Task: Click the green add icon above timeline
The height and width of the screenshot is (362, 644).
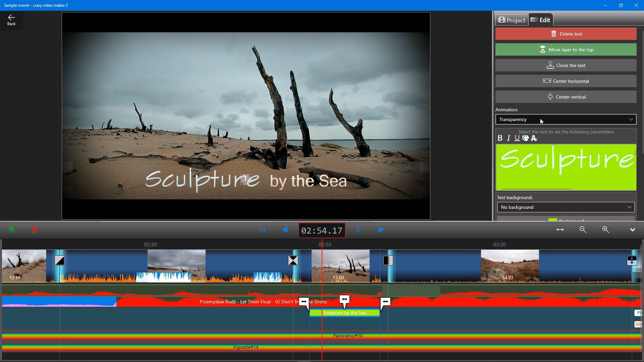Action: click(x=11, y=230)
